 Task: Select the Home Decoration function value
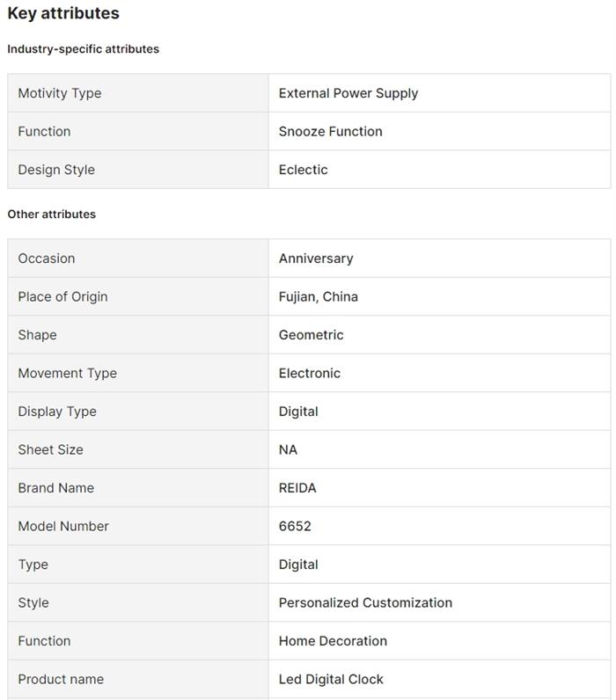(333, 641)
